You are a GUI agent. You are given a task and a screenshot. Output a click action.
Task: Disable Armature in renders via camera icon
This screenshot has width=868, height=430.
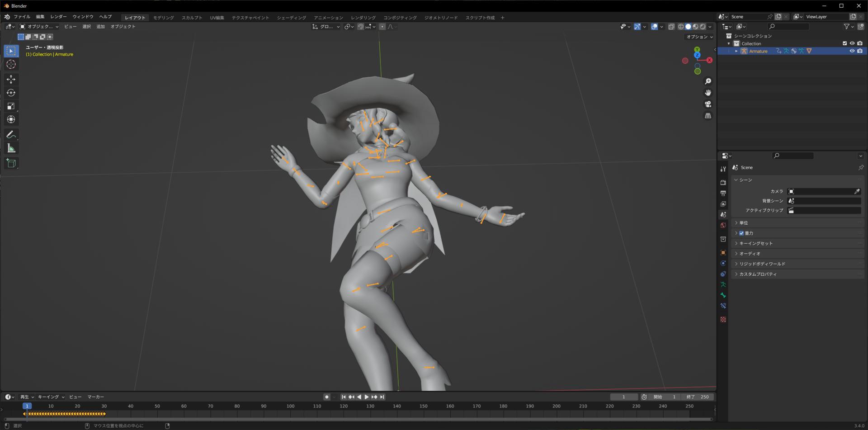[860, 51]
